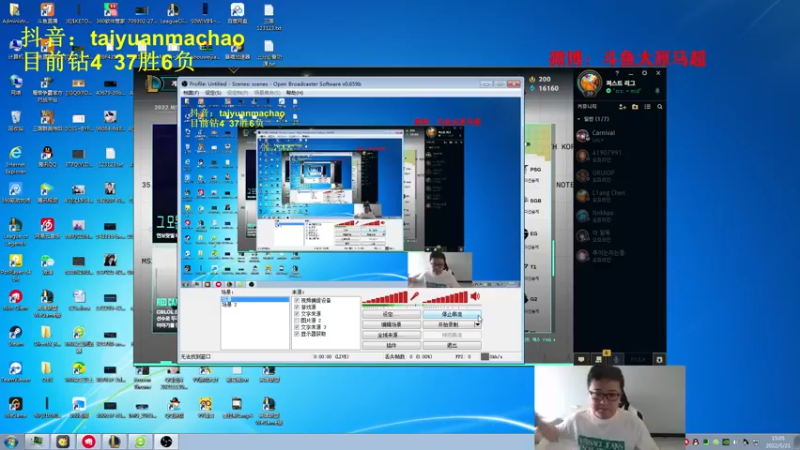Toggle the 文字来源 3 source checkbox
This screenshot has width=800, height=450.
[x=296, y=327]
